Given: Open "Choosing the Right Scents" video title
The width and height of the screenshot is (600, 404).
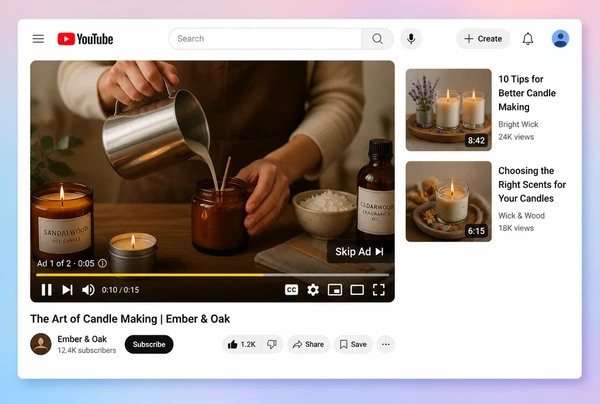Looking at the screenshot, I should 532,184.
